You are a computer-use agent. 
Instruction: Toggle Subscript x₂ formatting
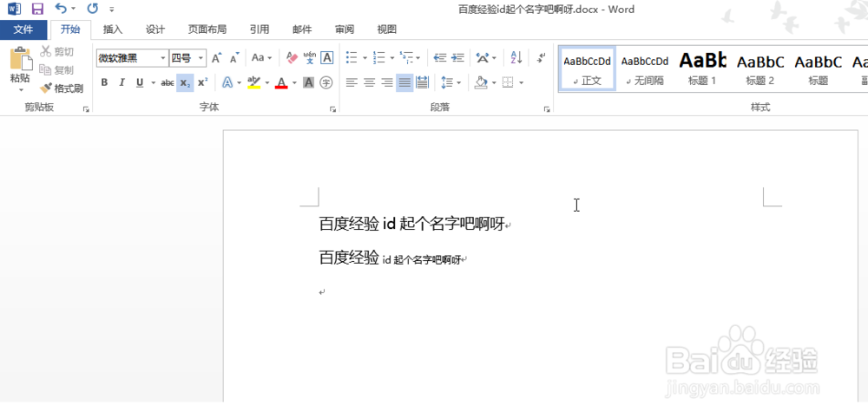pyautogui.click(x=185, y=83)
